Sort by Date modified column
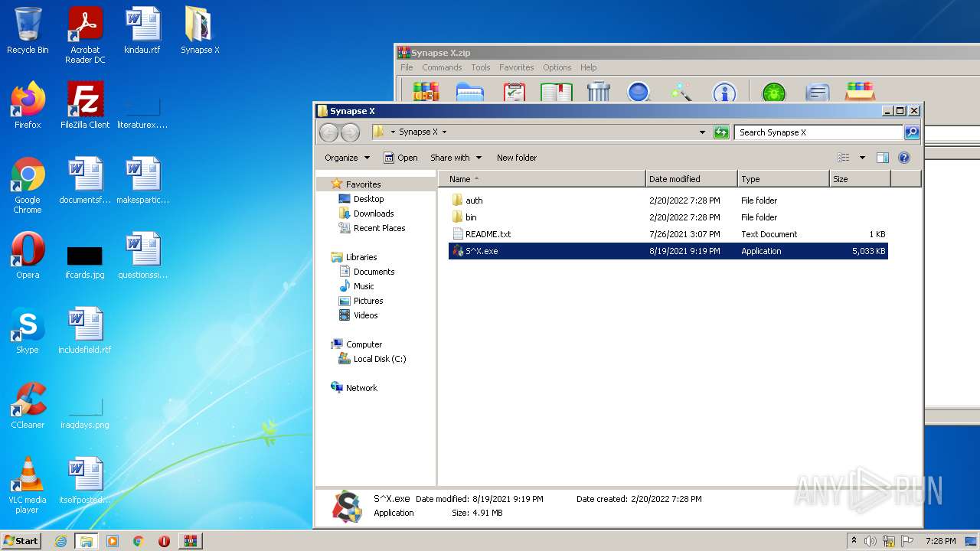 coord(691,179)
